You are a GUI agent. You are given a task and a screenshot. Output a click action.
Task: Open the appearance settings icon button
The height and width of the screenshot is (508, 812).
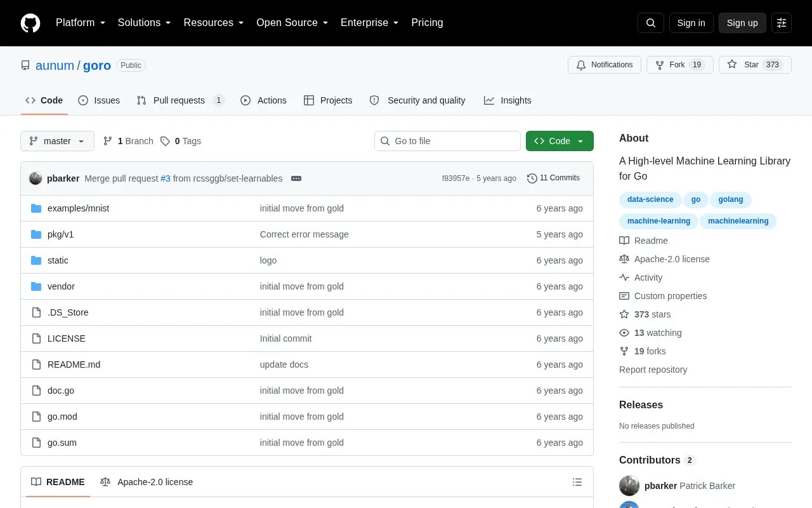pyautogui.click(x=782, y=23)
